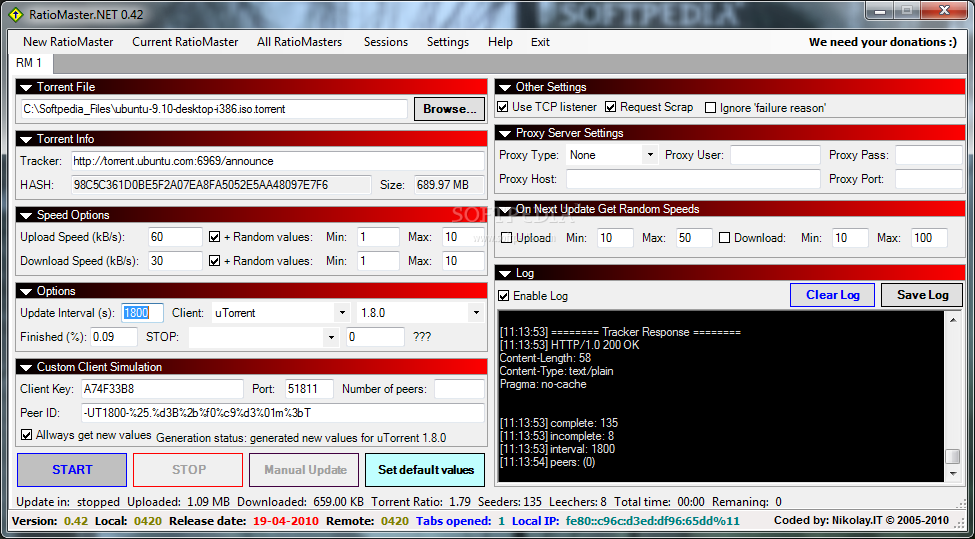The height and width of the screenshot is (539, 975).
Task: Enable Ignore 'failure reason' checkbox
Action: pyautogui.click(x=710, y=108)
